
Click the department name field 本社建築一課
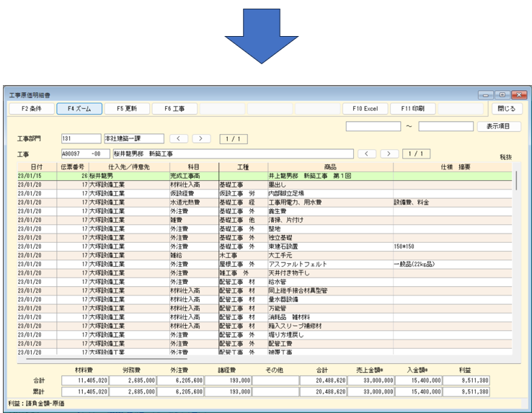pyautogui.click(x=134, y=138)
